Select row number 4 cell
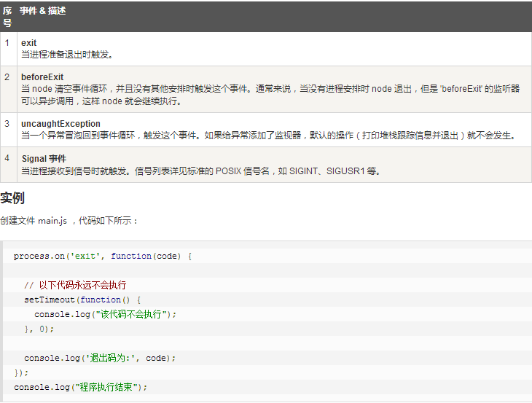 (8, 165)
